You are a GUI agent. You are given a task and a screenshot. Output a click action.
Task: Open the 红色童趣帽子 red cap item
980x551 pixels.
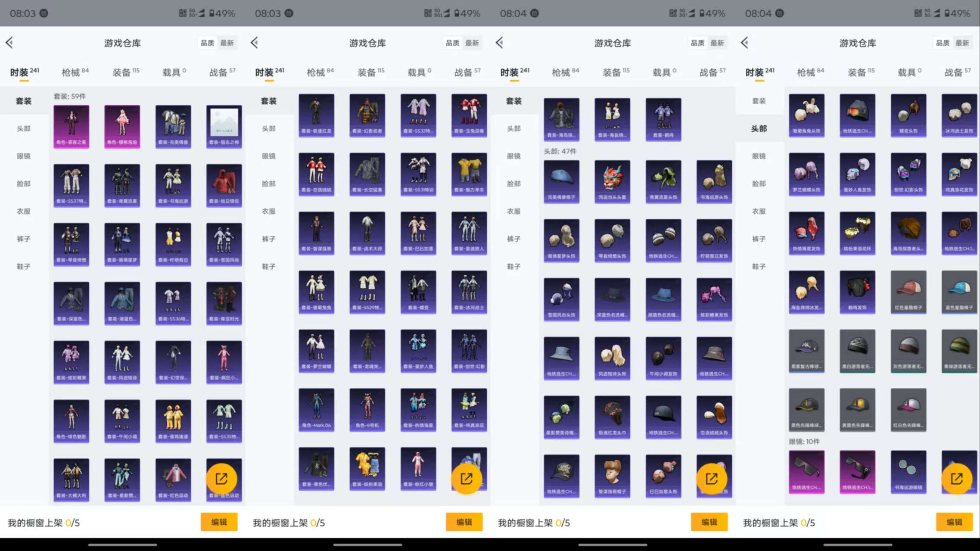[x=908, y=292]
